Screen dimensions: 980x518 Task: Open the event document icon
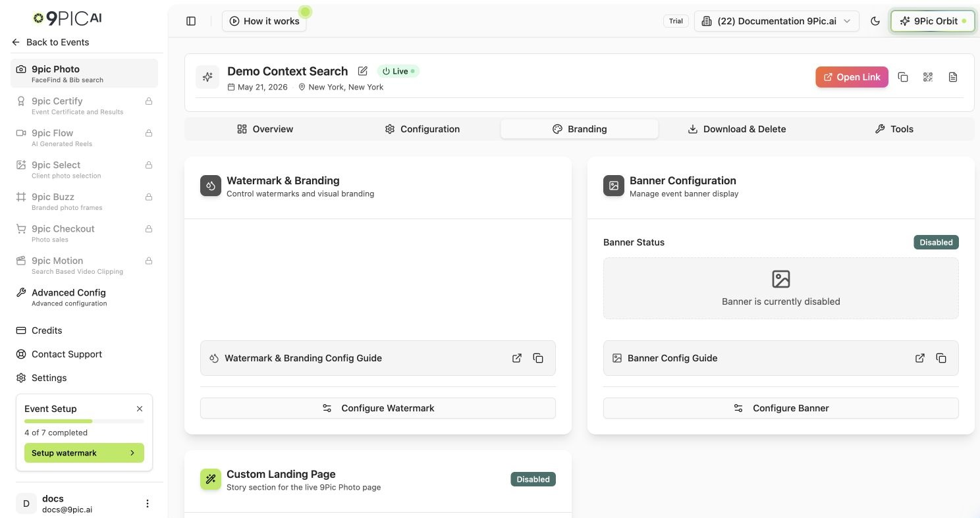click(953, 77)
